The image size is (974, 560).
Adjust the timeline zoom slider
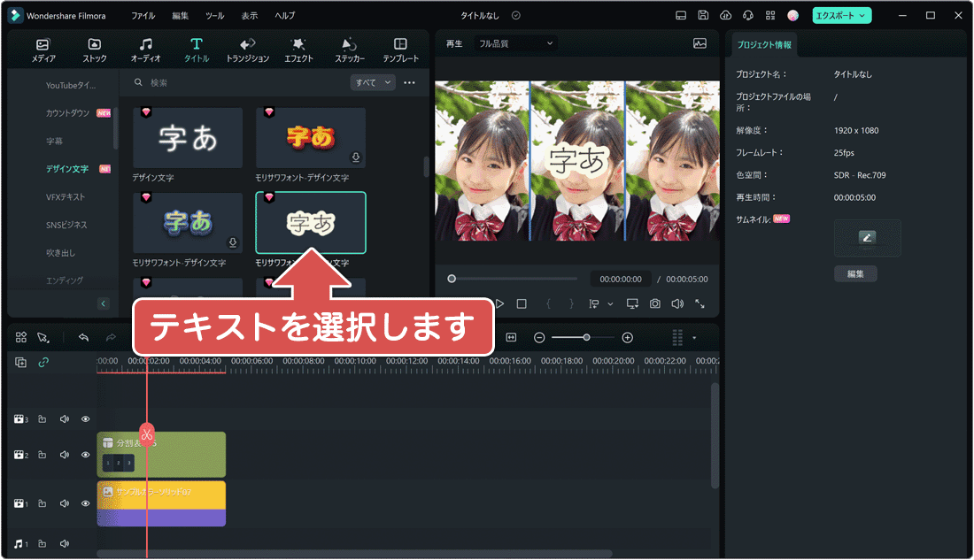(x=584, y=337)
